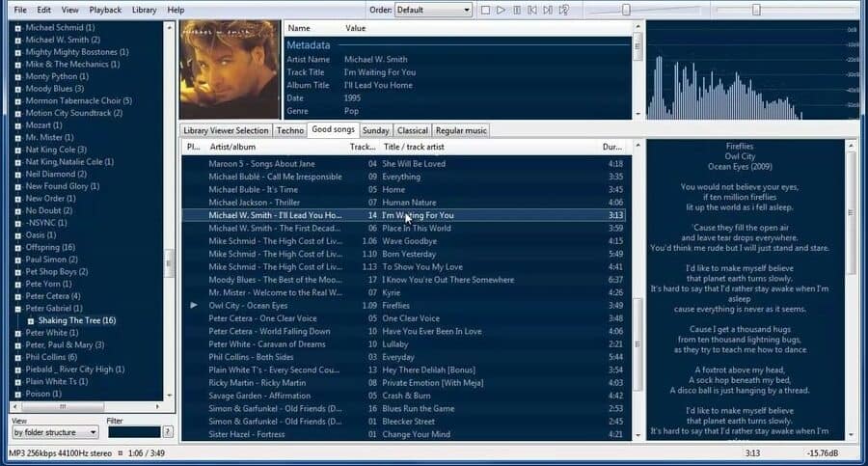Select Neil Diamond in library tree

(56, 174)
